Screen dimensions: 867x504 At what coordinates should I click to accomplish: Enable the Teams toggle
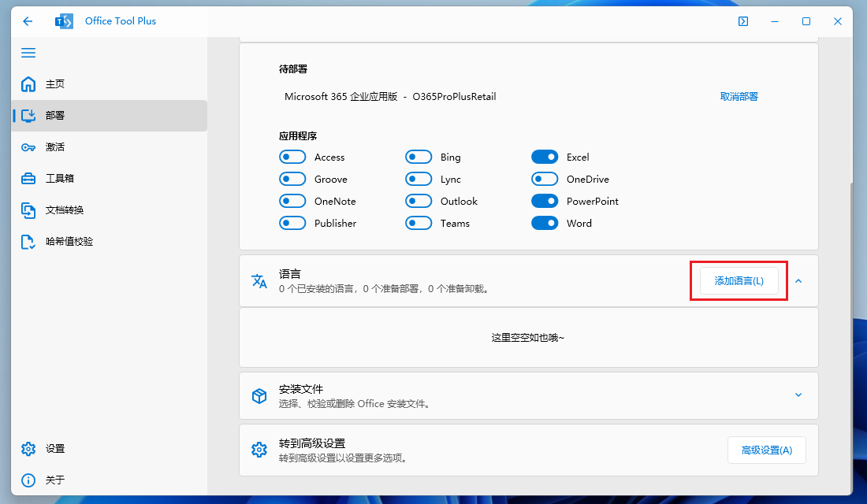(x=419, y=224)
